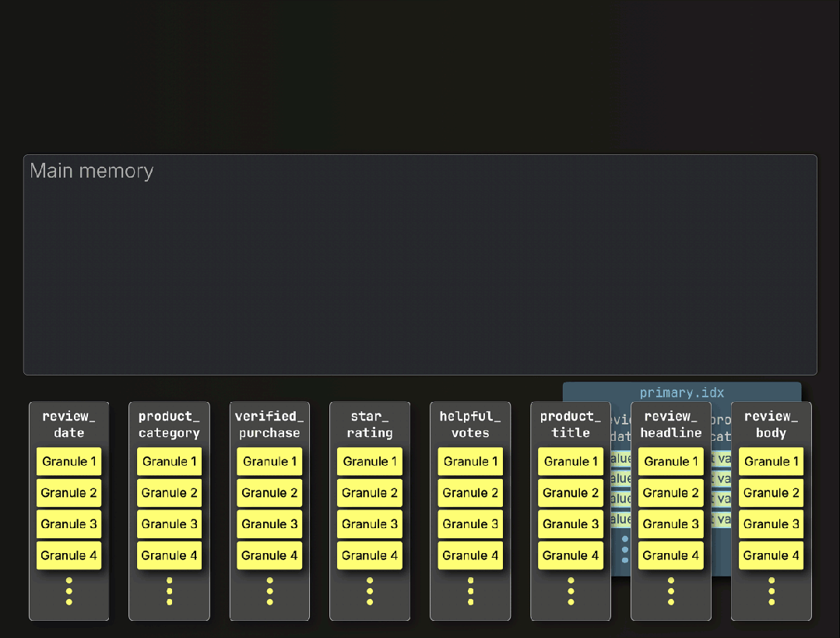840x638 pixels.
Task: Click Granule 4 in product_title column
Action: click(571, 555)
